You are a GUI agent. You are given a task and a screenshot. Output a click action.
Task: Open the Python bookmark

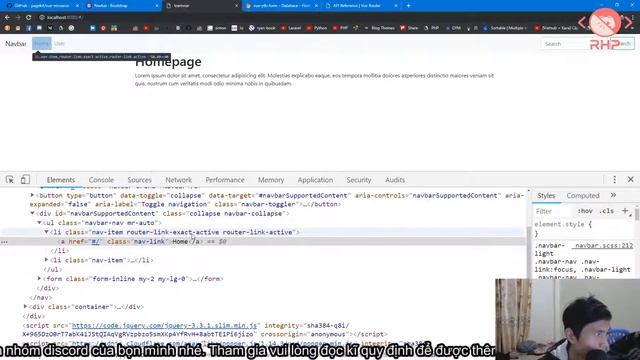[317, 28]
